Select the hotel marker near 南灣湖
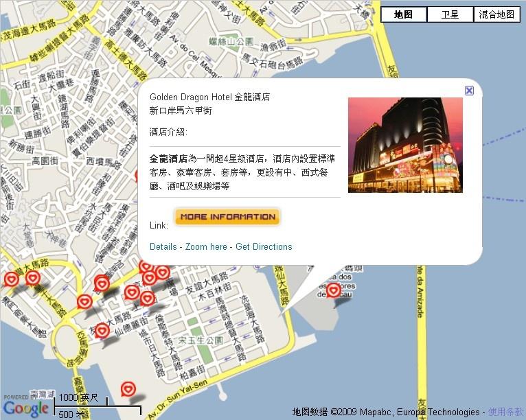 pos(128,389)
